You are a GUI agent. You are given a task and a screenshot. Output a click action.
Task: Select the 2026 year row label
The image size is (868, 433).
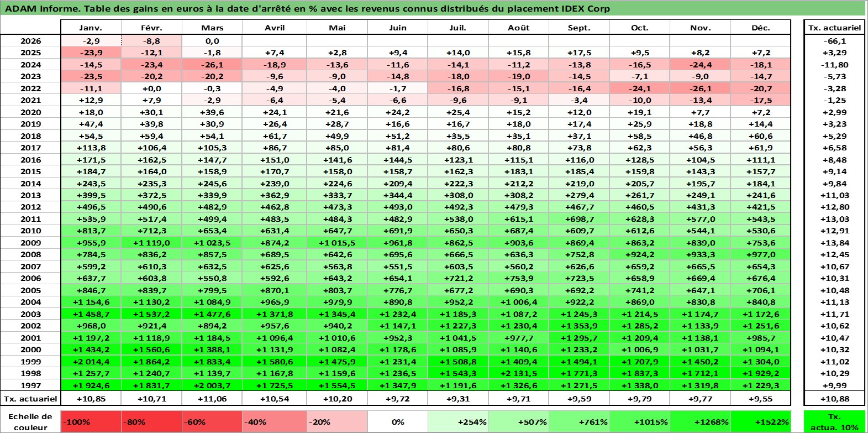click(30, 41)
